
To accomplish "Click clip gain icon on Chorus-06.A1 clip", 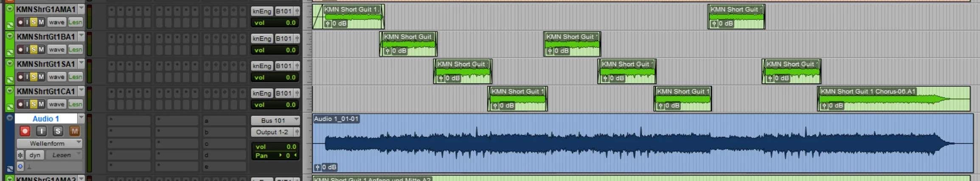I will tap(824, 106).
